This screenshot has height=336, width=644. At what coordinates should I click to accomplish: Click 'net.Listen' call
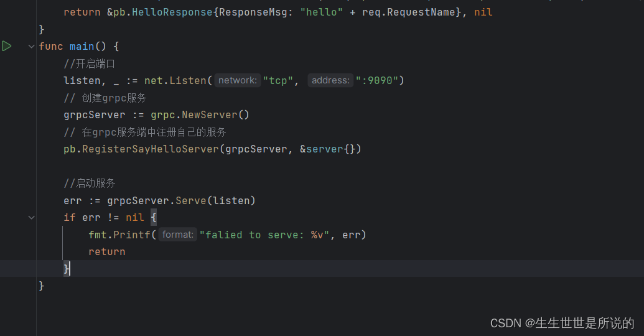(175, 80)
